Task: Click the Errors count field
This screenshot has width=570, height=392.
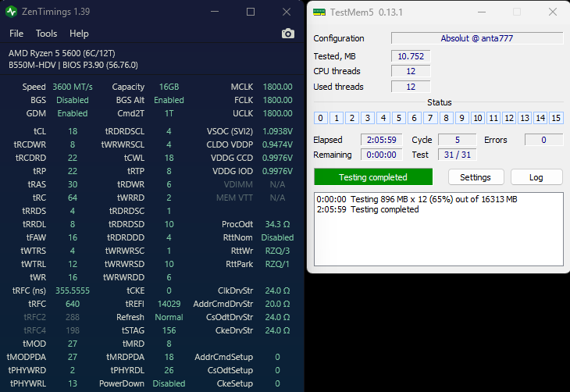Action: 543,140
